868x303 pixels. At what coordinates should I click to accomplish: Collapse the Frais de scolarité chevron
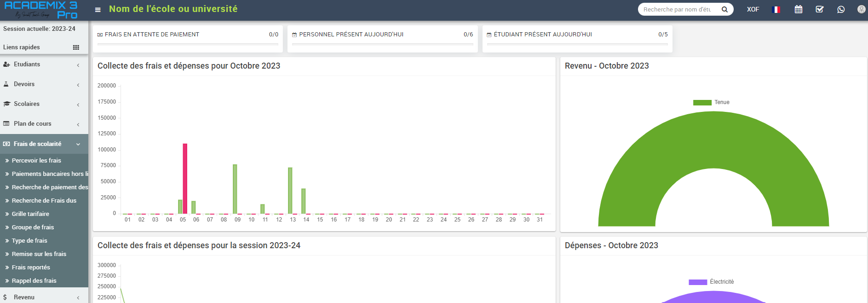coord(78,144)
